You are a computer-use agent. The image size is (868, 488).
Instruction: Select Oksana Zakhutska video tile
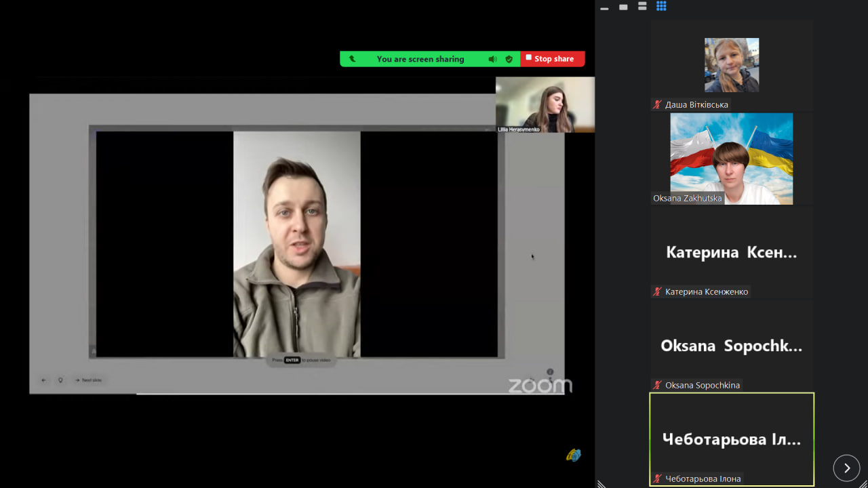point(732,159)
